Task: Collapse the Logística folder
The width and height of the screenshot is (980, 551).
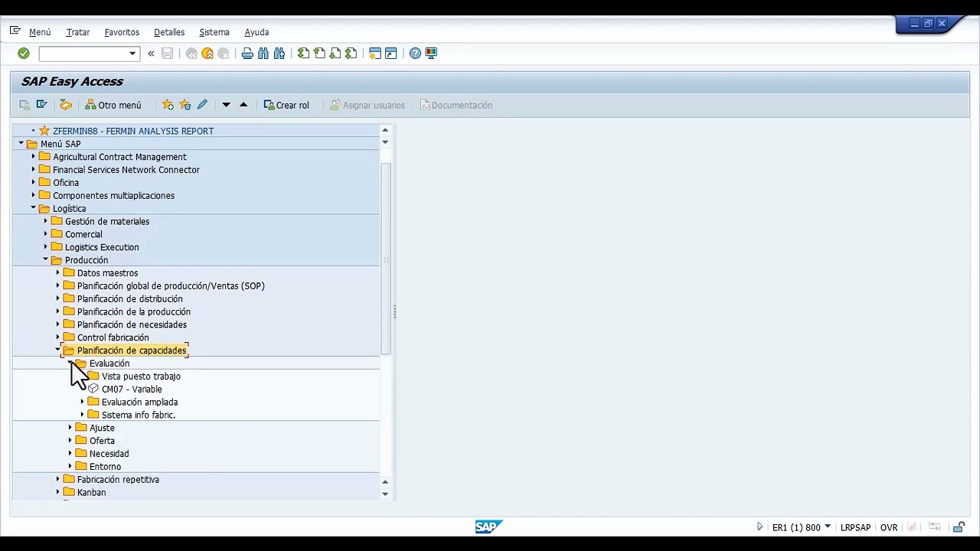Action: [x=34, y=208]
